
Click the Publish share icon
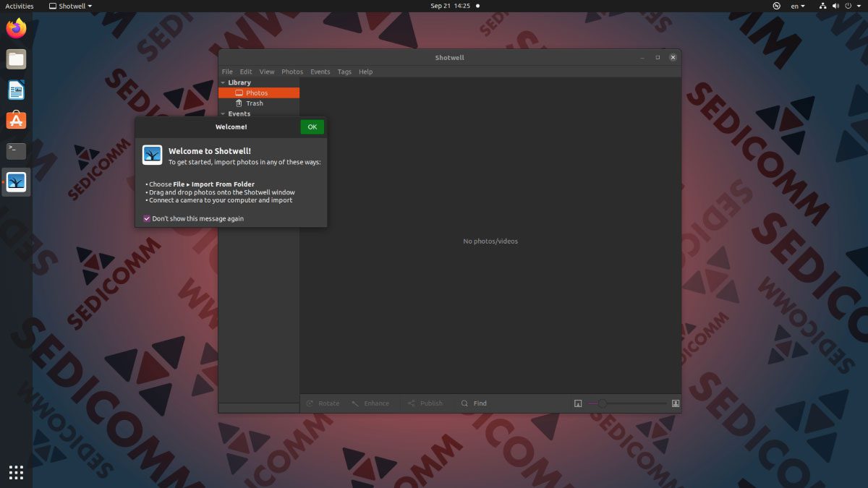pos(411,403)
